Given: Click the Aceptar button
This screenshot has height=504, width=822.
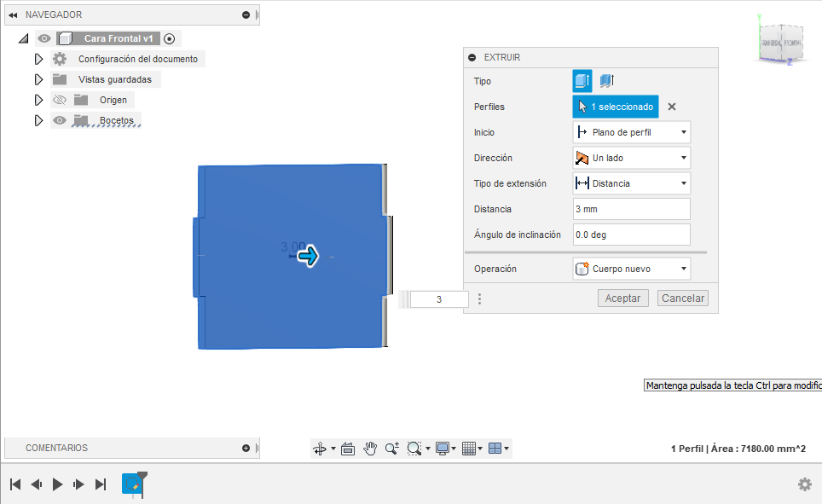Looking at the screenshot, I should click(622, 298).
